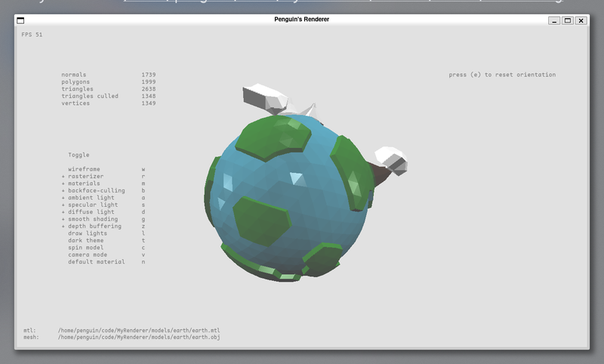Toggle the smooth shading option
Screen dimensions: 604x364
tap(93, 219)
